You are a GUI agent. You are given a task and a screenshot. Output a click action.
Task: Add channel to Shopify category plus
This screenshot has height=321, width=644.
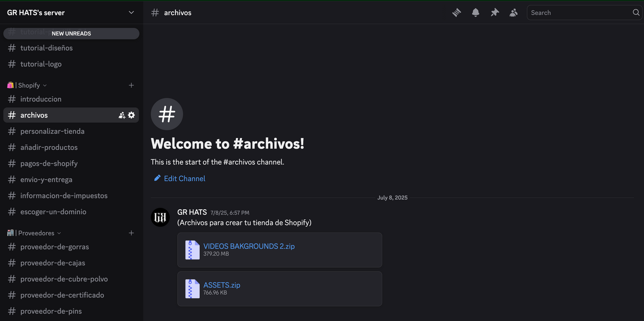pyautogui.click(x=131, y=85)
